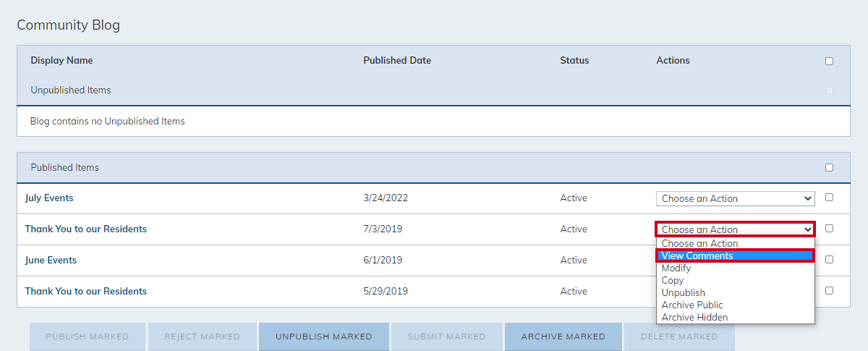Choose View Comments from the dropdown list
The image size is (868, 351).
pos(735,255)
